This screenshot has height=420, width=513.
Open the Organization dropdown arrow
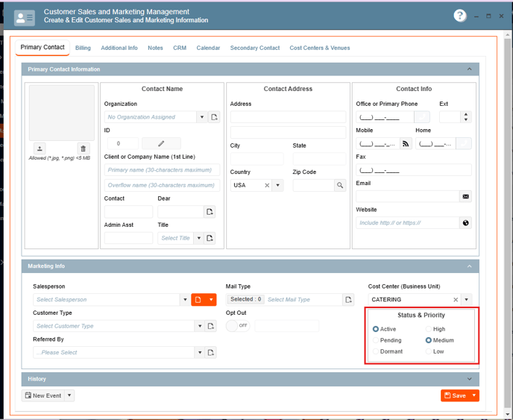(202, 117)
